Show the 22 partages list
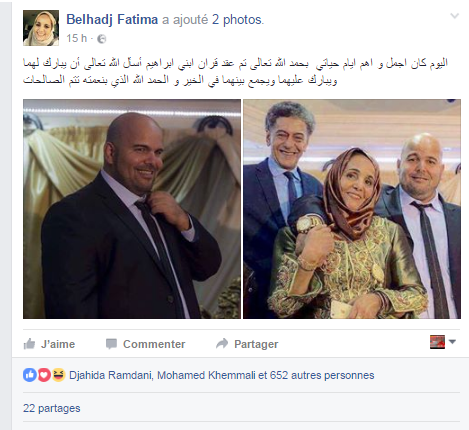 pos(52,408)
